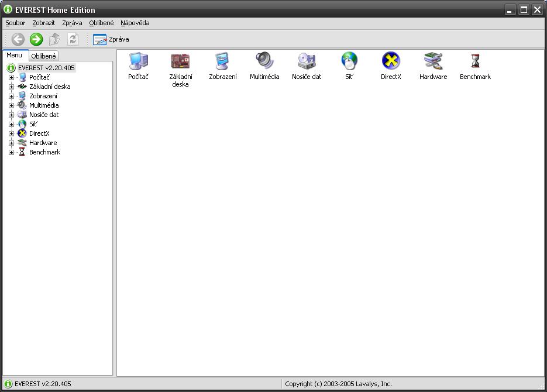Click the EVEREST title bar app icon
This screenshot has height=392, width=547.
pyautogui.click(x=8, y=9)
